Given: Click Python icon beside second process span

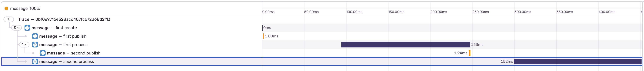Looking at the screenshot, I should pos(35,62).
